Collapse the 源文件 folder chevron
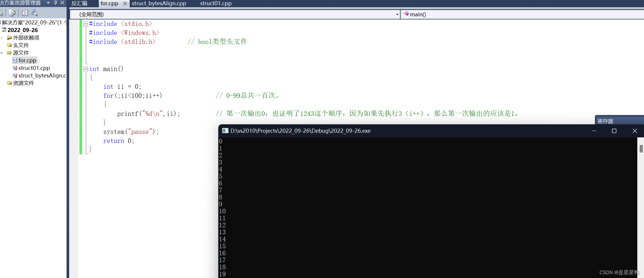This screenshot has width=644, height=278. 2,53
